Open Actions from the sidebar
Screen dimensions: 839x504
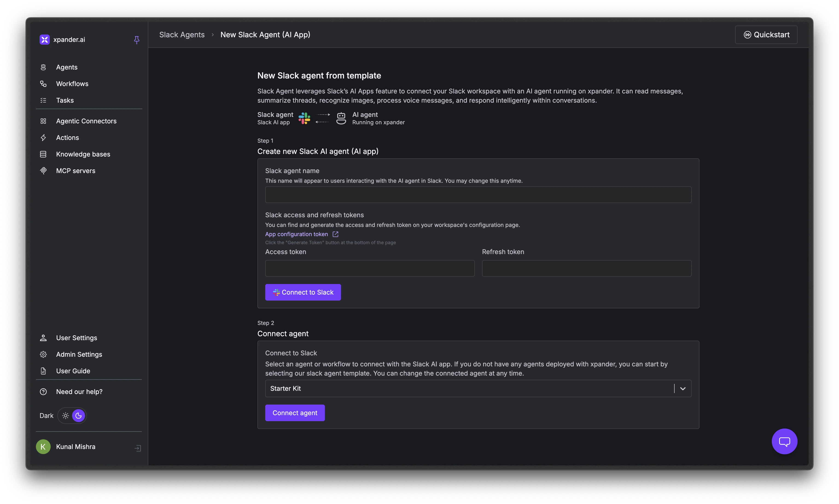point(68,138)
